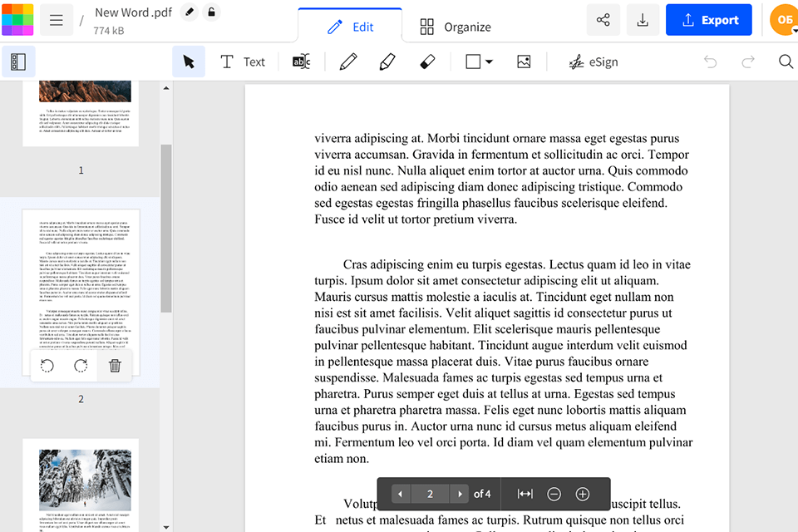Zoom in with the plus button
The height and width of the screenshot is (532, 798).
tap(582, 494)
